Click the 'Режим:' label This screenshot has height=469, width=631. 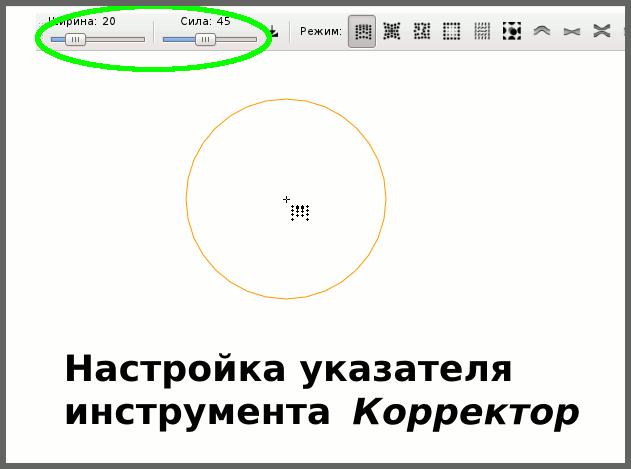coord(321,31)
